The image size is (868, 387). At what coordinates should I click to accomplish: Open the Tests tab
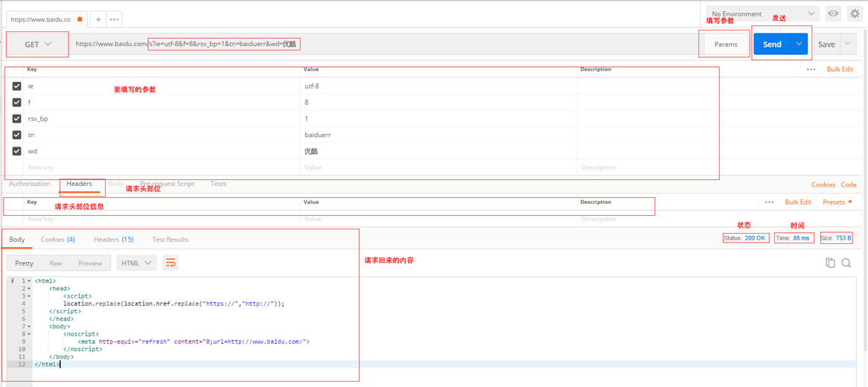[218, 184]
